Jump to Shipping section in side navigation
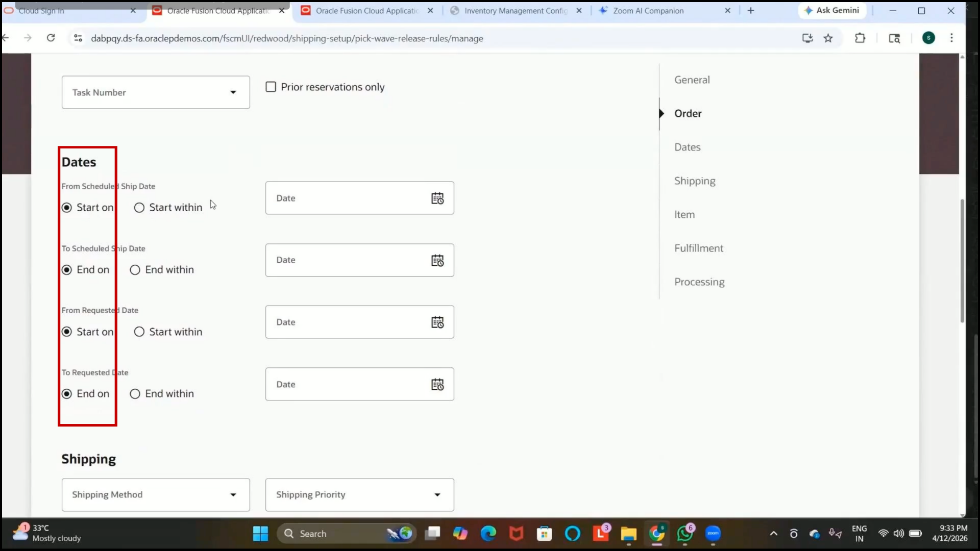This screenshot has width=980, height=551. pyautogui.click(x=695, y=181)
